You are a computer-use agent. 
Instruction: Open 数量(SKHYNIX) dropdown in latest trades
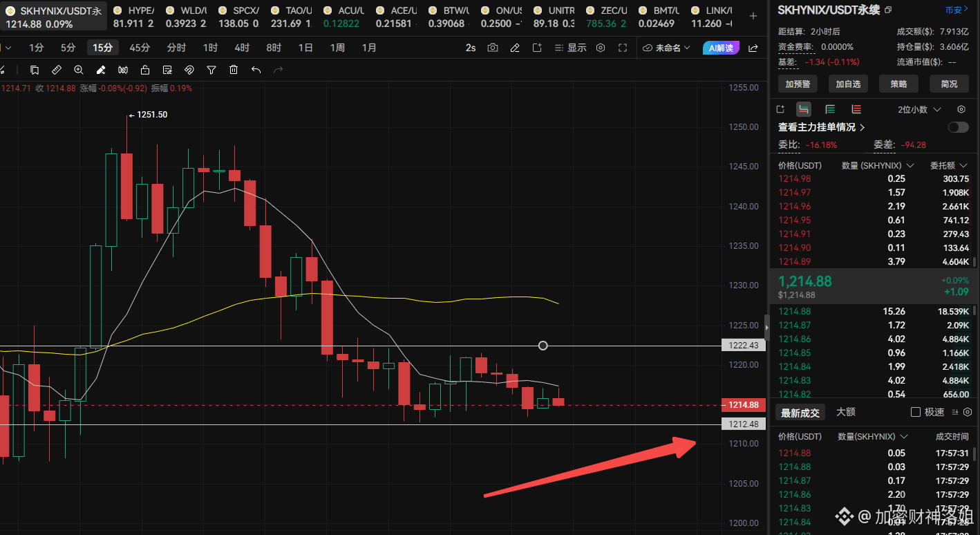[x=872, y=436]
